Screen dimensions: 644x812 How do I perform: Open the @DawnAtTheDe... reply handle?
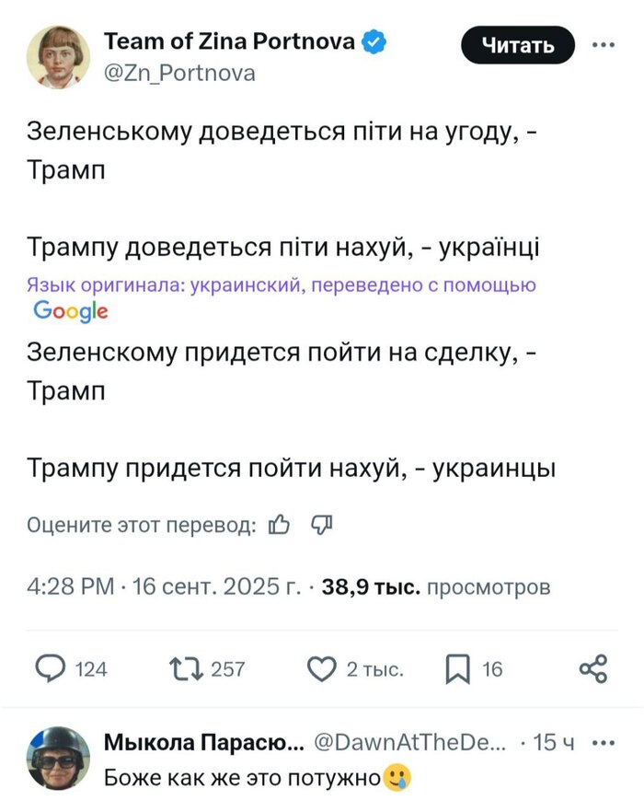(410, 743)
